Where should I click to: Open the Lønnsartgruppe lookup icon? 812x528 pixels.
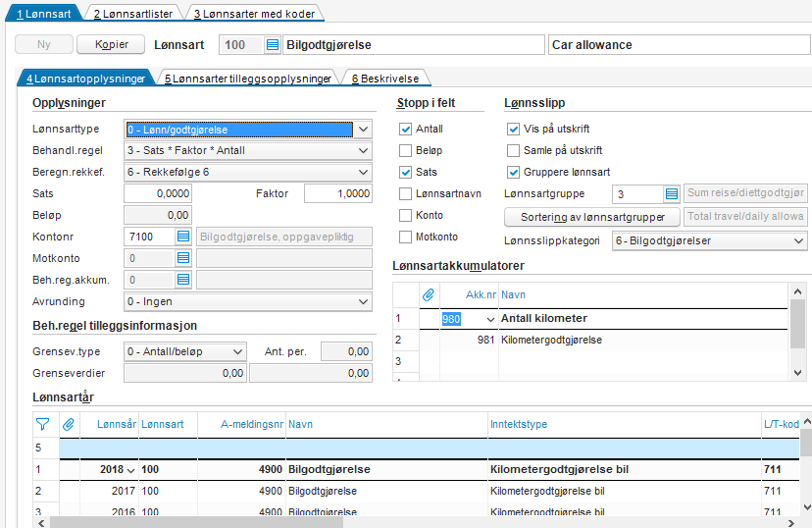pyautogui.click(x=671, y=194)
